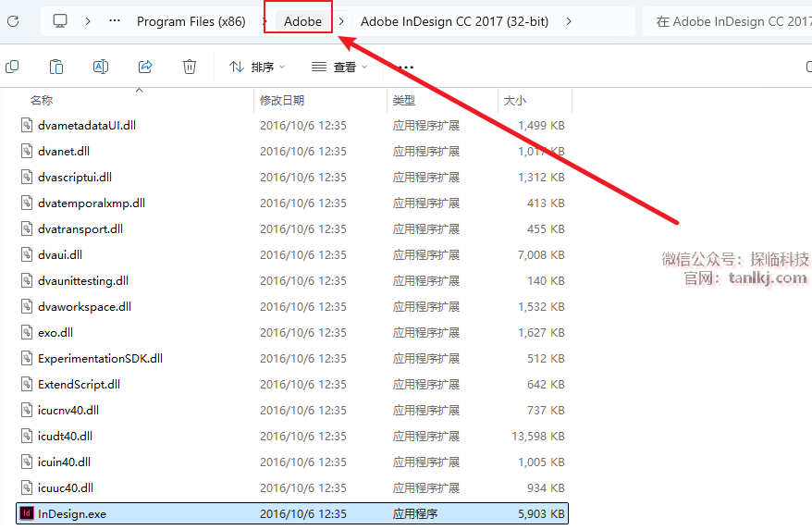Click the Paste clipboard icon in toolbar
This screenshot has width=812, height=530.
pos(56,67)
